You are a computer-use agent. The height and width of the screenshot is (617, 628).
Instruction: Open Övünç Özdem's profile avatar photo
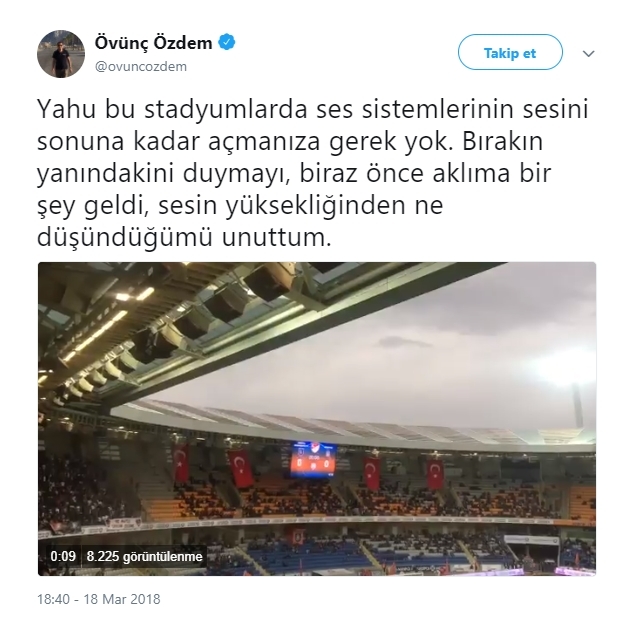(61, 54)
